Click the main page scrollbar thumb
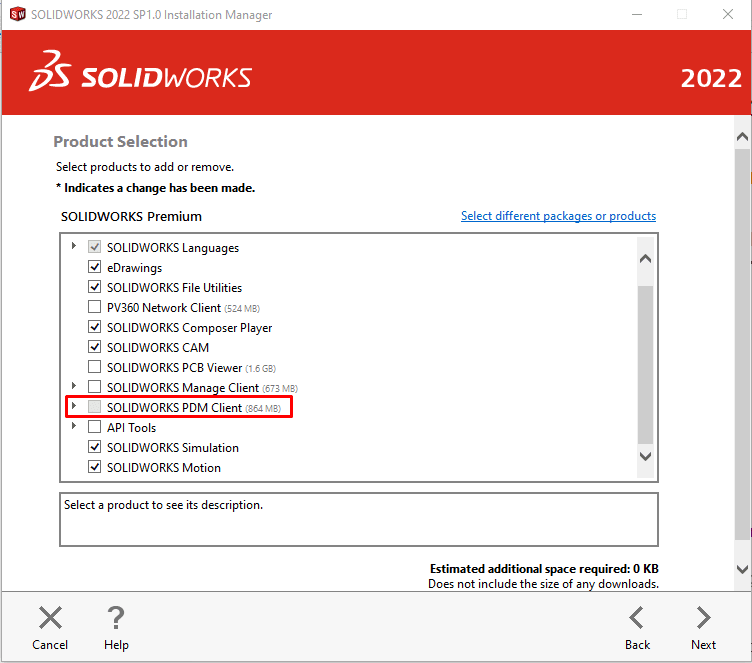The height and width of the screenshot is (663, 752). (x=742, y=343)
